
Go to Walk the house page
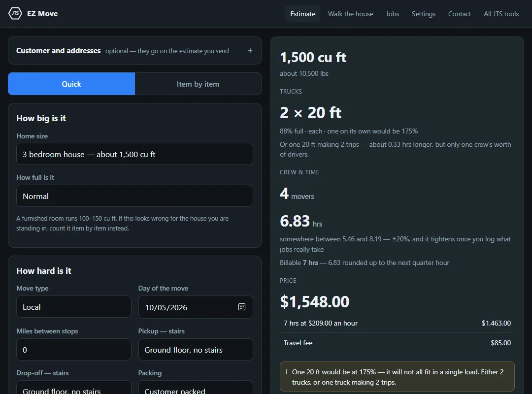351,14
